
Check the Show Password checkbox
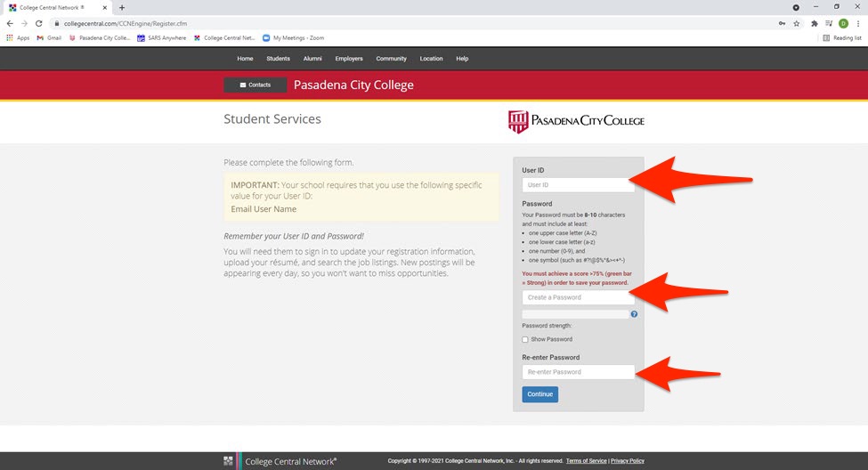(524, 339)
